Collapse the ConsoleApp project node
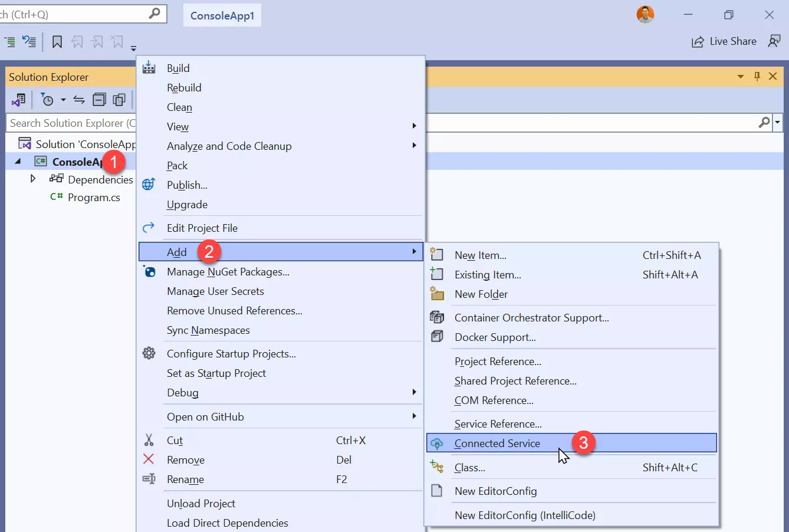 [x=18, y=161]
